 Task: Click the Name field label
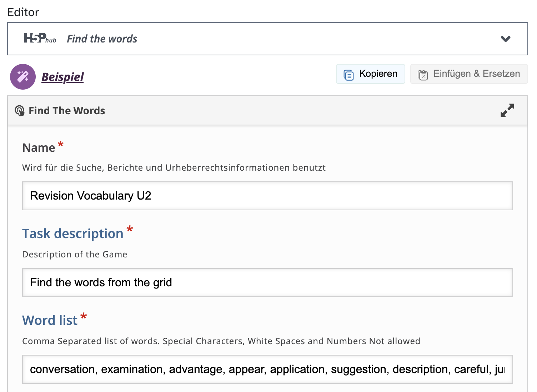(x=39, y=148)
